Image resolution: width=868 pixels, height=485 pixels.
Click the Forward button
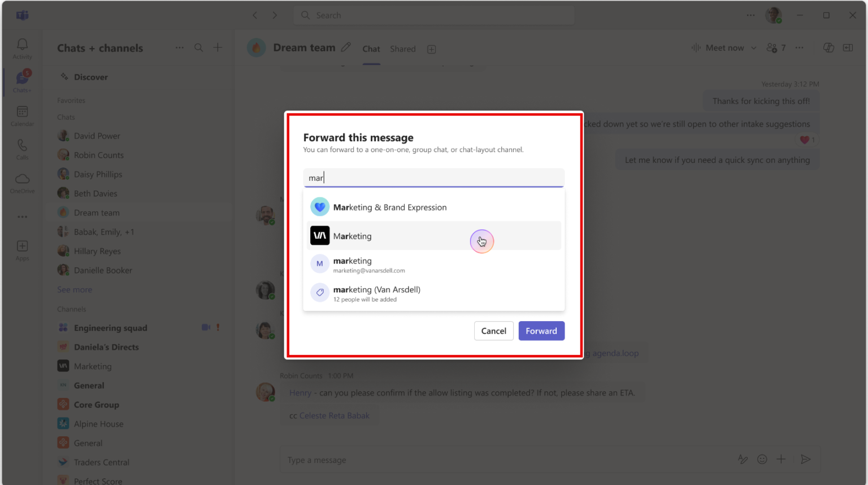(x=541, y=331)
